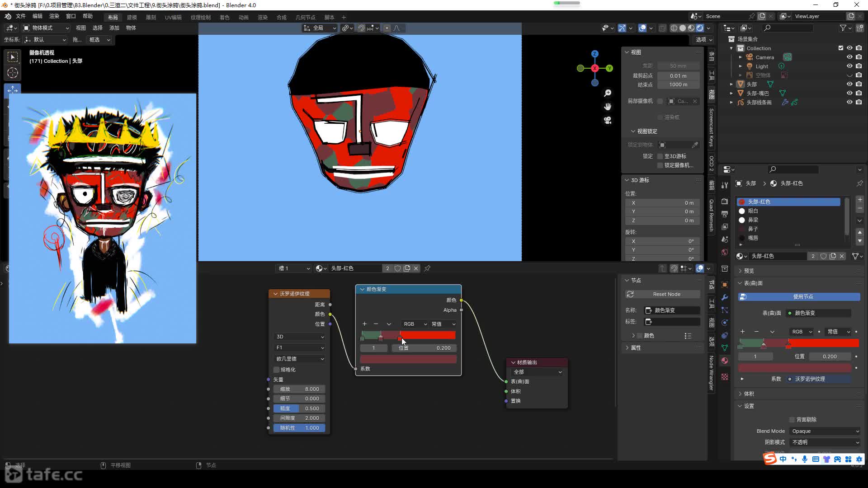Remove color stop in color ramp node
868x488 pixels.
click(376, 324)
